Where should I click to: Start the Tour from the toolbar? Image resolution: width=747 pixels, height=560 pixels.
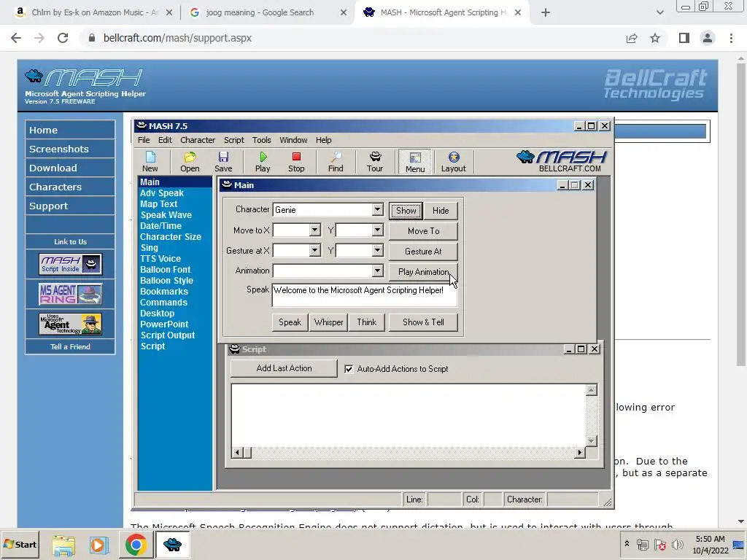(375, 162)
